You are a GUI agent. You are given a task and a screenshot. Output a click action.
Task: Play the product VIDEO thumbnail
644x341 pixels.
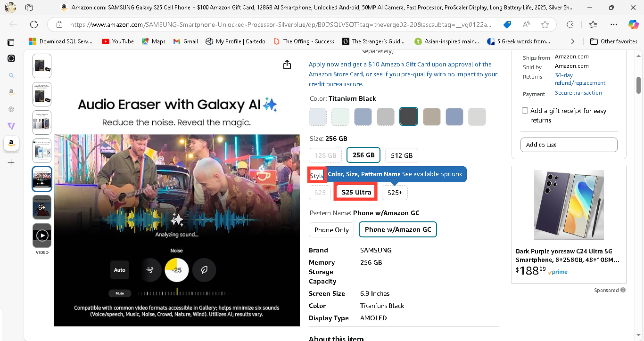point(42,235)
